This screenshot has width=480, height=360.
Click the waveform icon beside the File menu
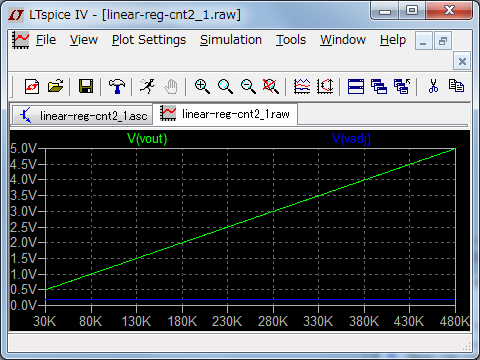coord(21,40)
